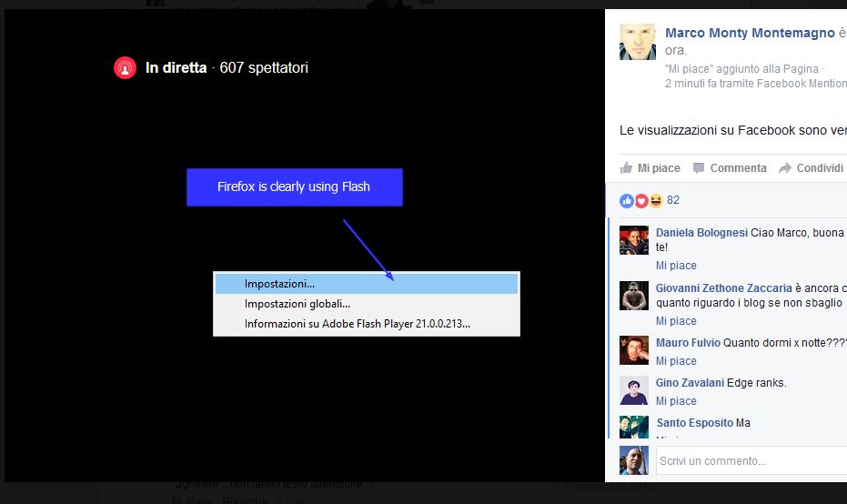Click Marco Monty Montemagno profile picture
Image resolution: width=847 pixels, height=504 pixels.
(x=638, y=42)
